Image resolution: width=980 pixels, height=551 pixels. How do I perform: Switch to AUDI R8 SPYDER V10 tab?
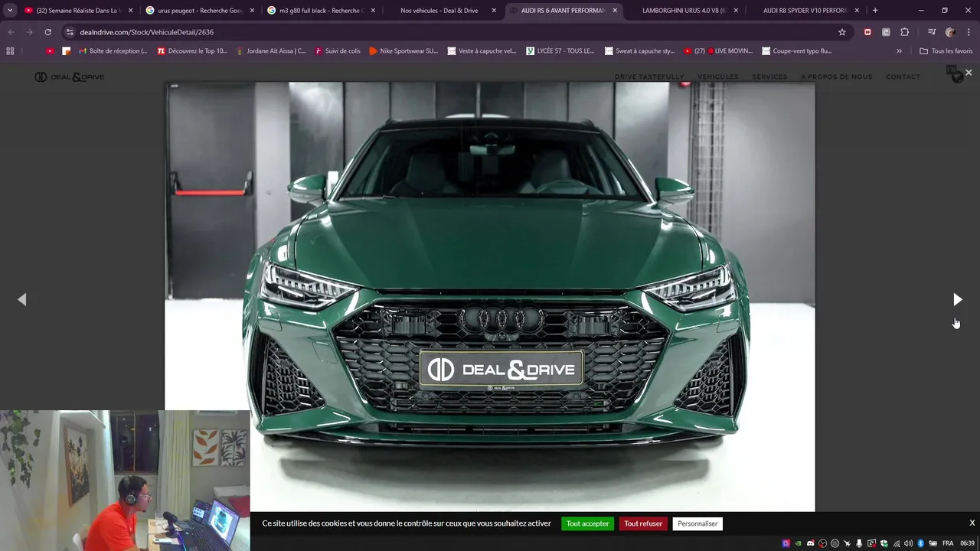coord(805,11)
